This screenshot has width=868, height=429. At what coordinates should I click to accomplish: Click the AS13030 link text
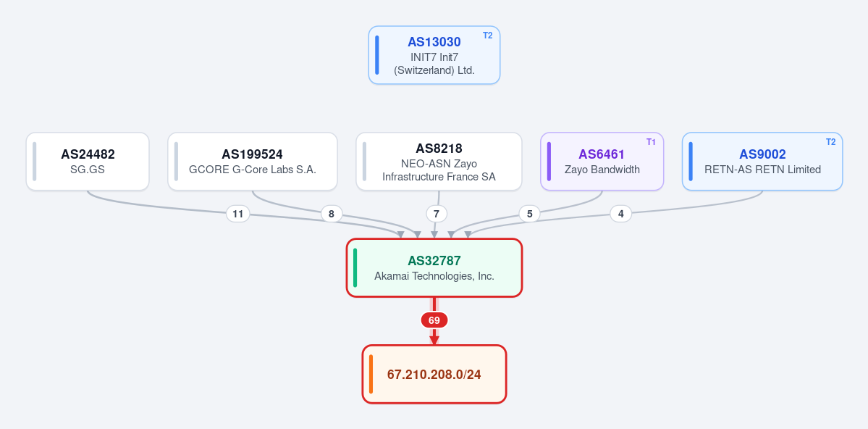point(434,42)
